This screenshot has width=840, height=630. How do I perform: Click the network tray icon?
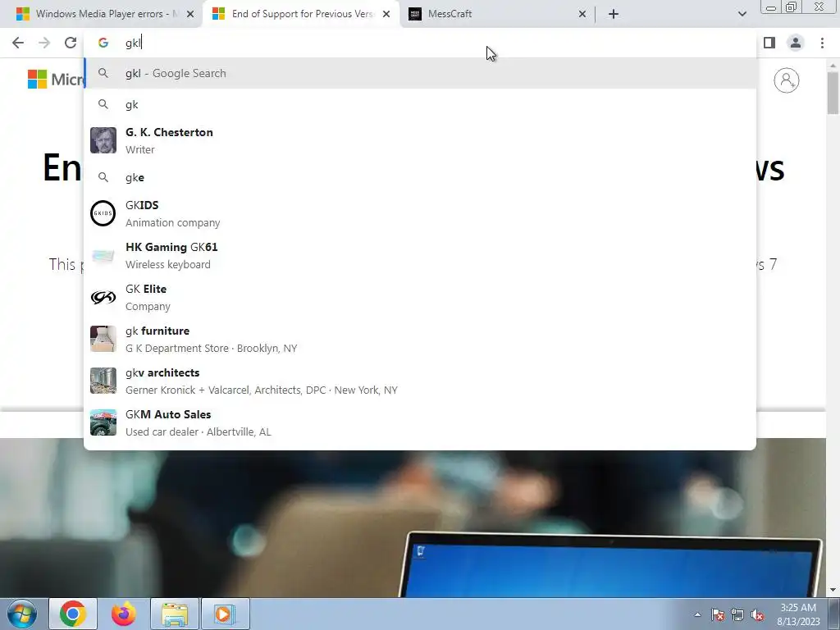tap(737, 614)
